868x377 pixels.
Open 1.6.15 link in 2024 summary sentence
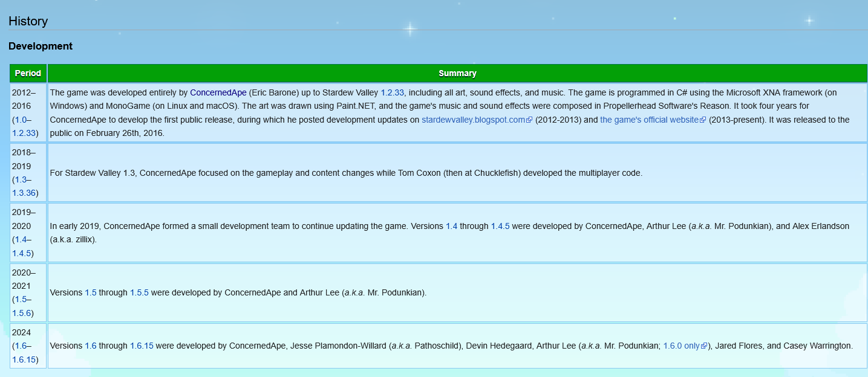[x=142, y=346]
